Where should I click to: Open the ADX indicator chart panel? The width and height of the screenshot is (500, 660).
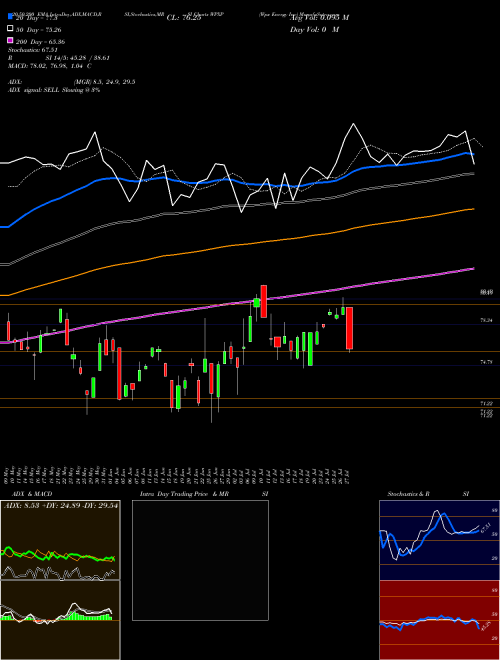click(x=60, y=540)
